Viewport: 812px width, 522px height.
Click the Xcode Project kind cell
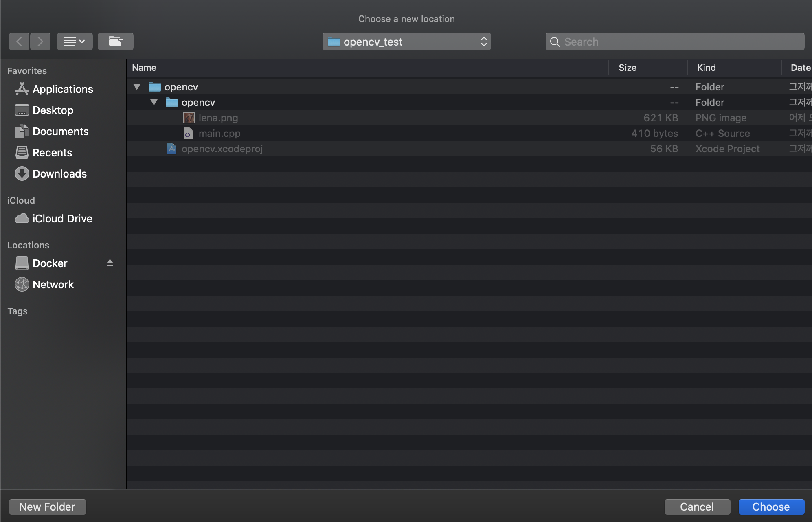click(x=727, y=149)
